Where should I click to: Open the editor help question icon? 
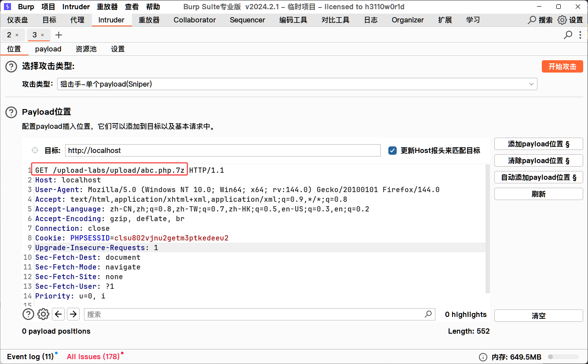pos(28,314)
